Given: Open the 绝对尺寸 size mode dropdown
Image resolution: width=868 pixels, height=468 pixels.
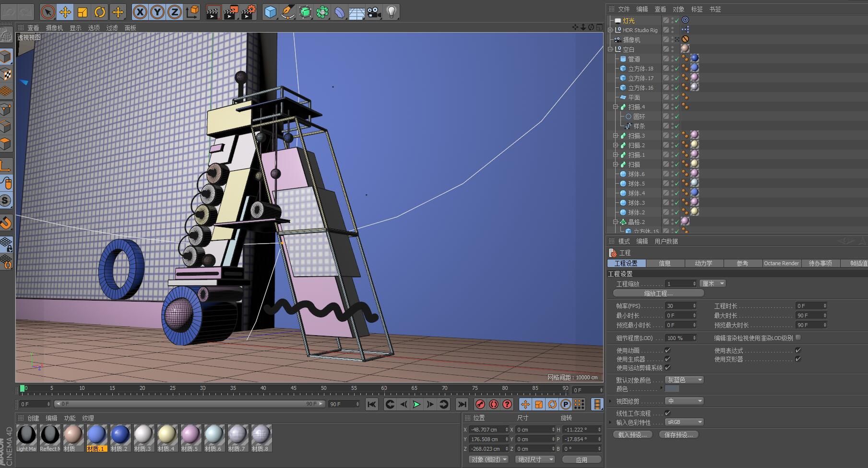Looking at the screenshot, I should 535,459.
